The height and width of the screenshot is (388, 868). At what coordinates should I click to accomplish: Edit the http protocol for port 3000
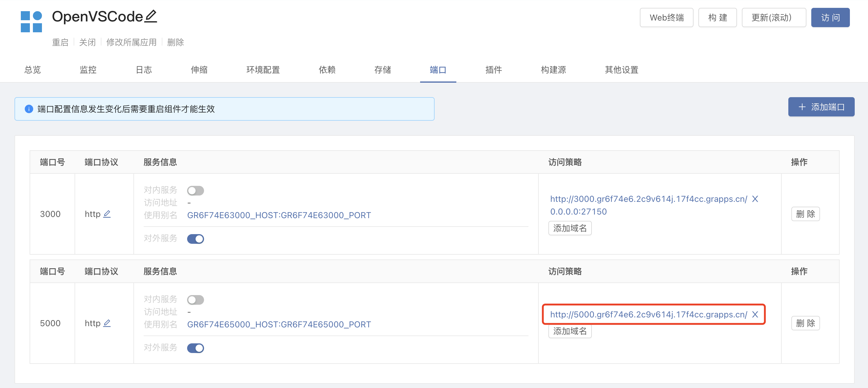click(x=107, y=214)
